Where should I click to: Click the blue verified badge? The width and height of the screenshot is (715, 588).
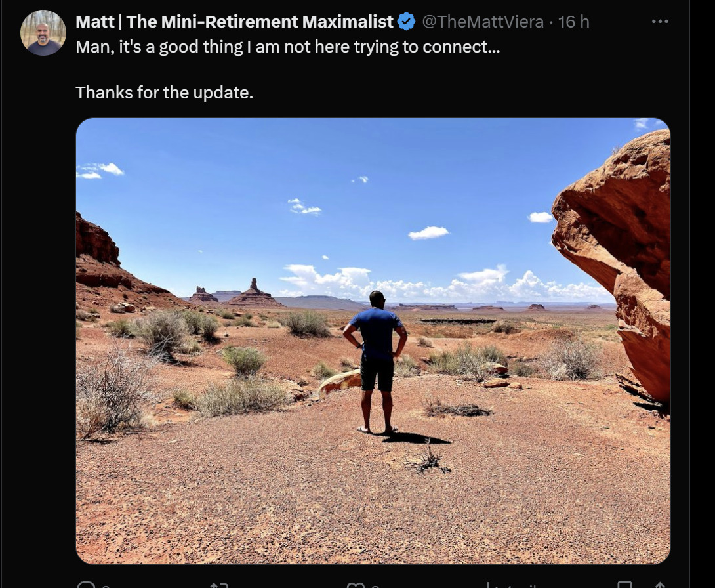coord(406,22)
